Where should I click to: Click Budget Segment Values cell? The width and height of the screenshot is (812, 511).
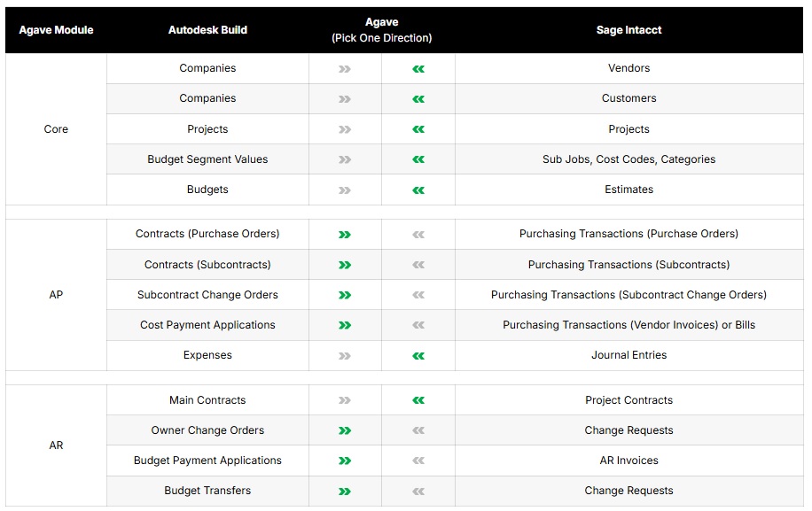click(207, 159)
